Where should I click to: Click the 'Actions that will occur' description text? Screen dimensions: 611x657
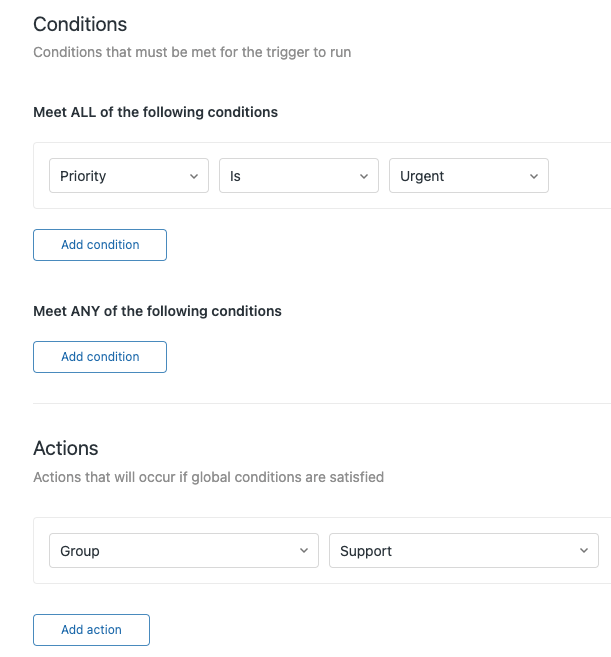pyautogui.click(x=208, y=477)
